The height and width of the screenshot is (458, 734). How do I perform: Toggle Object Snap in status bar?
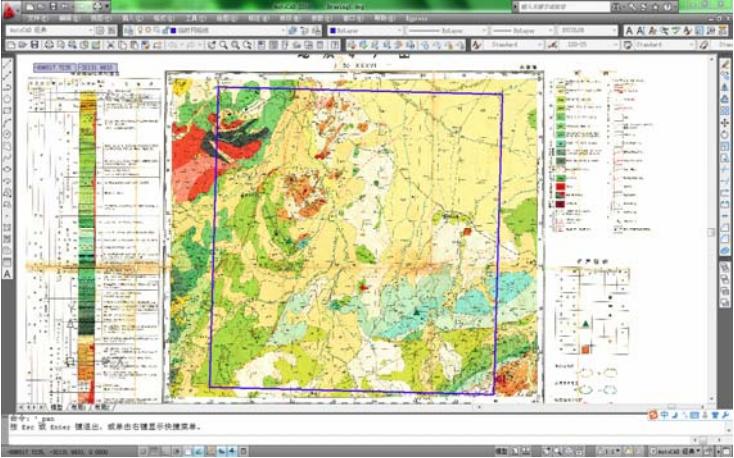point(188,451)
